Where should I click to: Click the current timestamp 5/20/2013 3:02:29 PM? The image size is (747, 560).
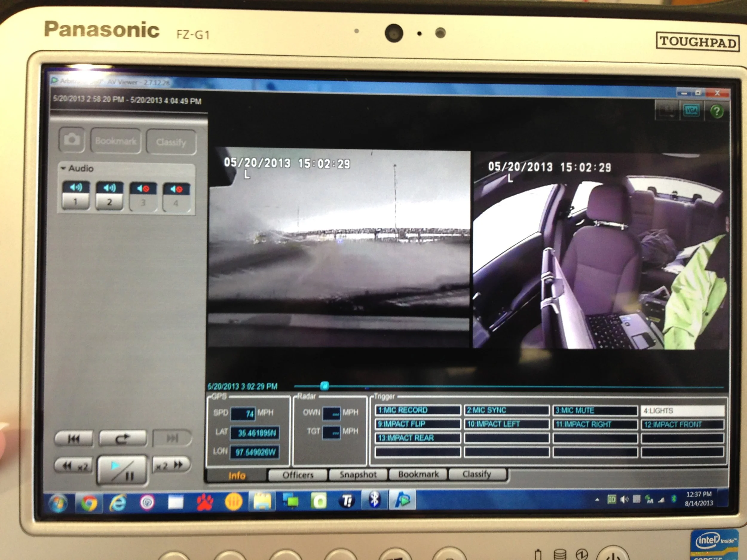coord(243,386)
